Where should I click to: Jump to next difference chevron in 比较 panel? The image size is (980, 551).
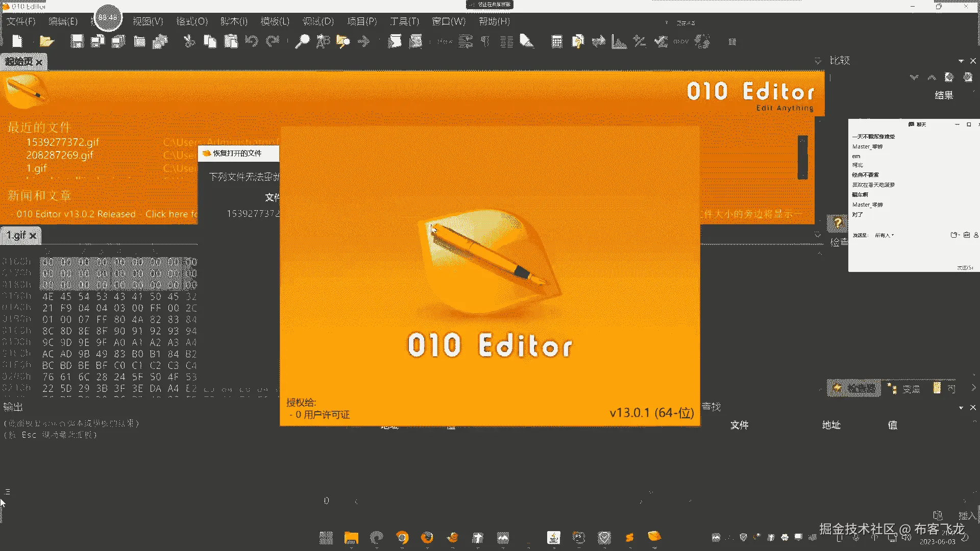pos(914,78)
